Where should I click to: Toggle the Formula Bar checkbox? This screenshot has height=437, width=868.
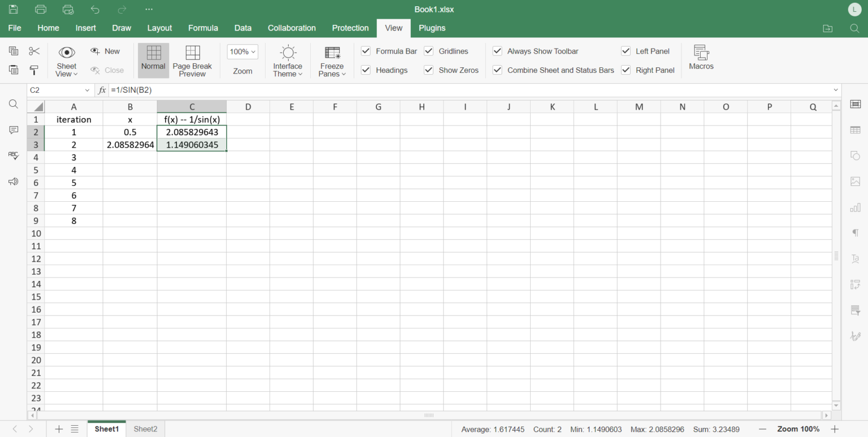pyautogui.click(x=366, y=51)
